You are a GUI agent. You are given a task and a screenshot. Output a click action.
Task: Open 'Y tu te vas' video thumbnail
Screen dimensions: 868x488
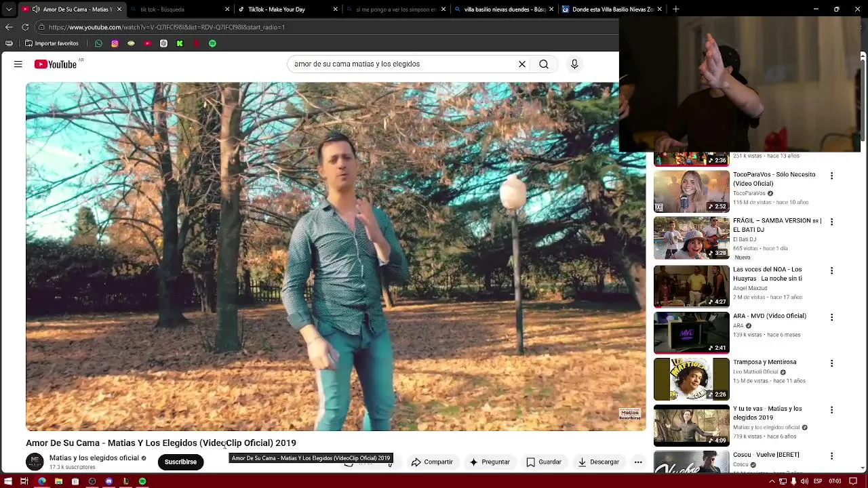(x=692, y=426)
